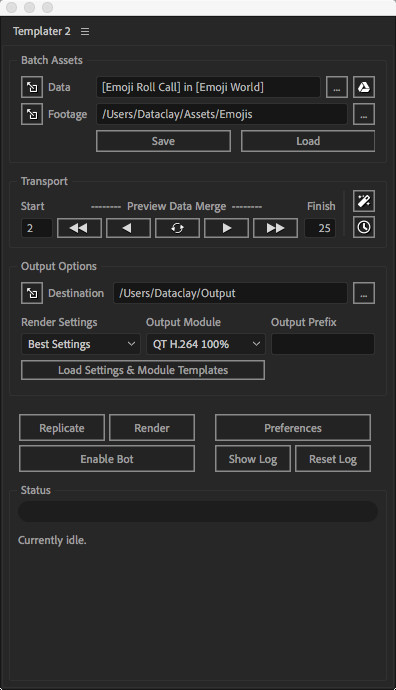
Task: Click the Enable Bot button
Action: (x=107, y=459)
